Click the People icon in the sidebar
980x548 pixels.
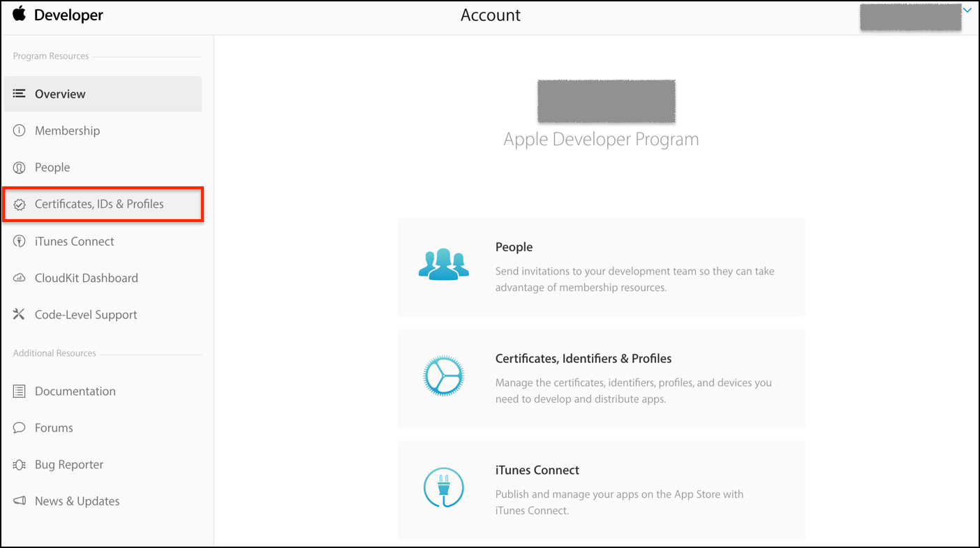[x=19, y=167]
